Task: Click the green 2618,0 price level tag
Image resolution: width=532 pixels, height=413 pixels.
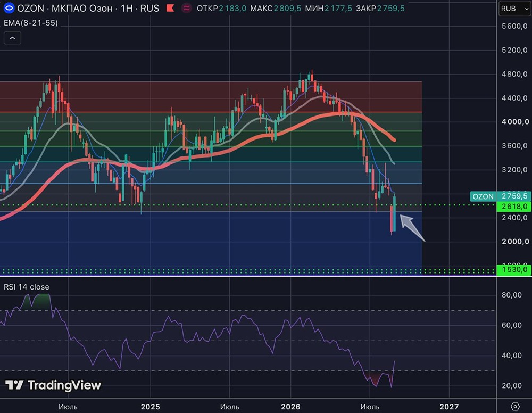Action: click(514, 206)
